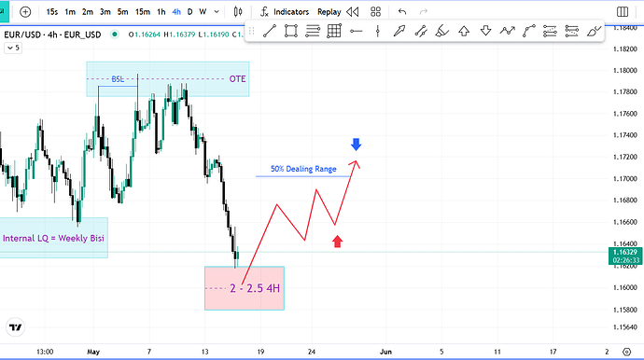Undo the last chart action
The height and width of the screenshot is (360, 644).
(x=402, y=12)
